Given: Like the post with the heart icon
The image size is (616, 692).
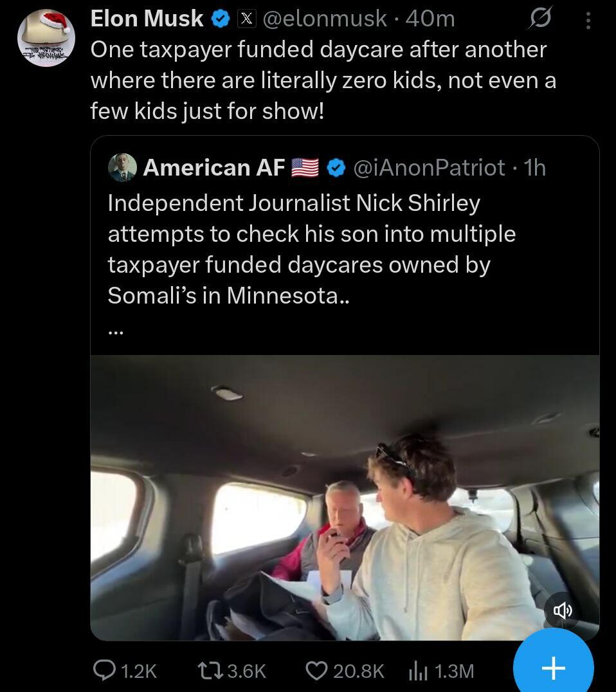Looking at the screenshot, I should 315,670.
